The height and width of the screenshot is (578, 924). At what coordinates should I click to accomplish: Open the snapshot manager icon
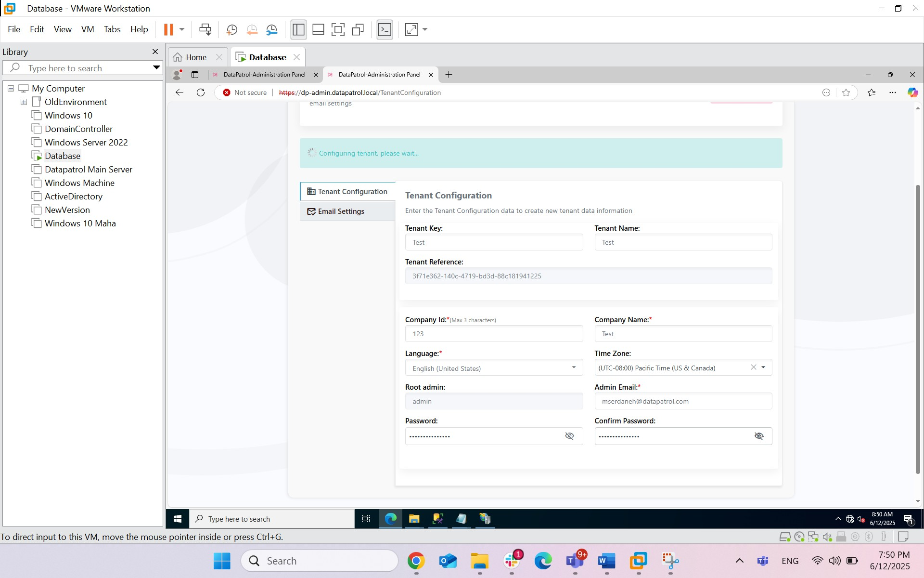point(272,29)
